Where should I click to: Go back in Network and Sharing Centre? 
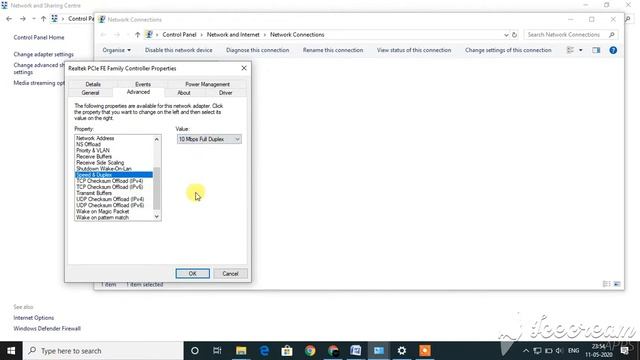click(9, 19)
